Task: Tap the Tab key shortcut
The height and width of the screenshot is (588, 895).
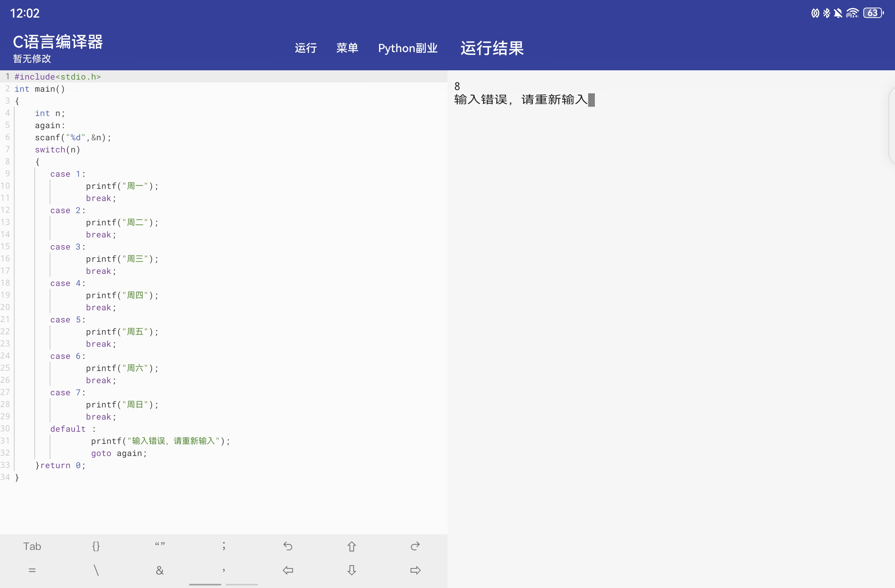Action: (32, 546)
